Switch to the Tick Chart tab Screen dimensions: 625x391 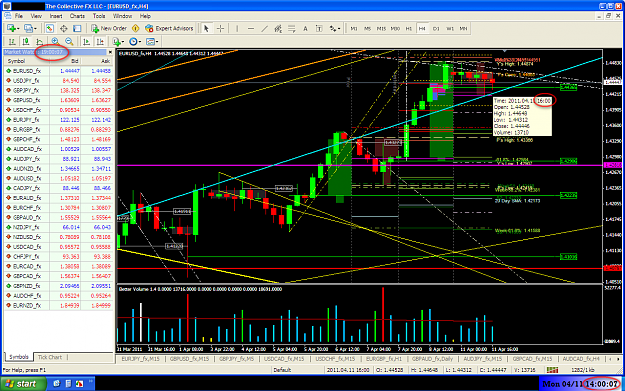pyautogui.click(x=49, y=357)
